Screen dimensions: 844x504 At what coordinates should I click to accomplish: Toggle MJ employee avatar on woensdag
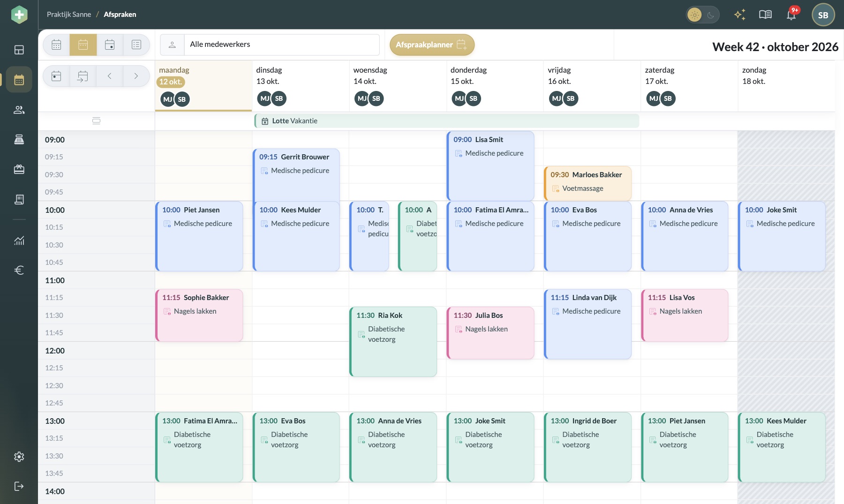point(362,98)
